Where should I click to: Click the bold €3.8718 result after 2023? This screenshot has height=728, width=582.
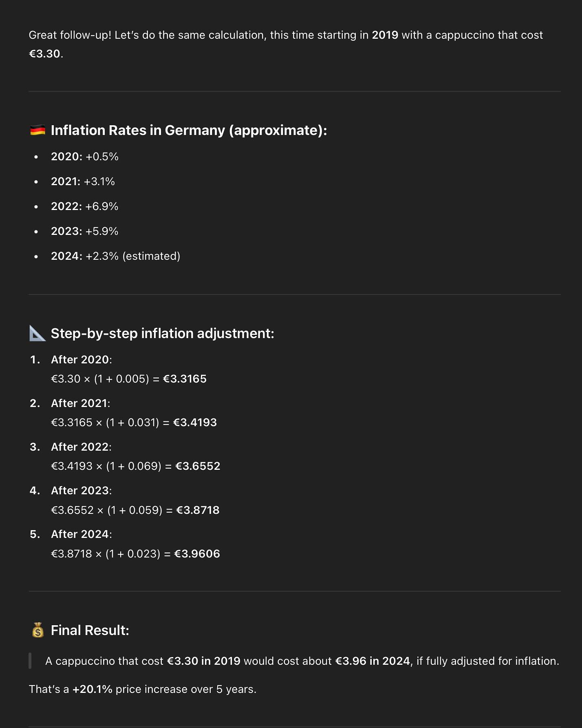pyautogui.click(x=198, y=510)
